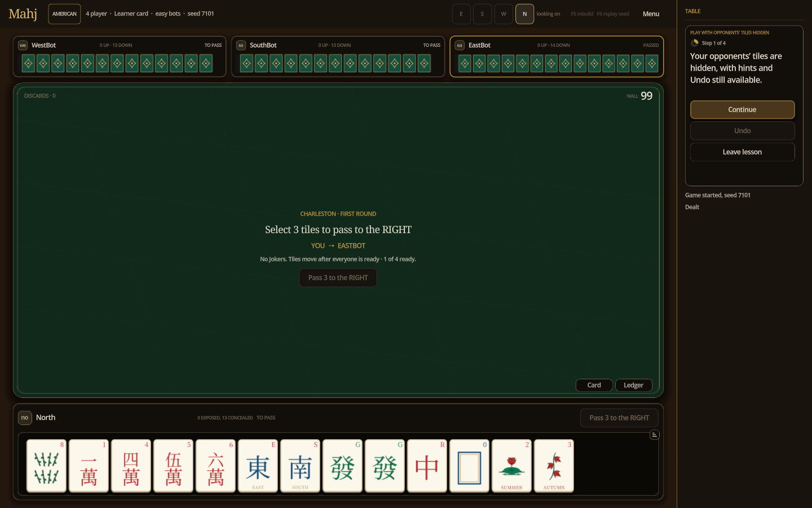The width and height of the screenshot is (812, 508).
Task: Click the SouthBot 'so' seat badge
Action: [x=241, y=45]
